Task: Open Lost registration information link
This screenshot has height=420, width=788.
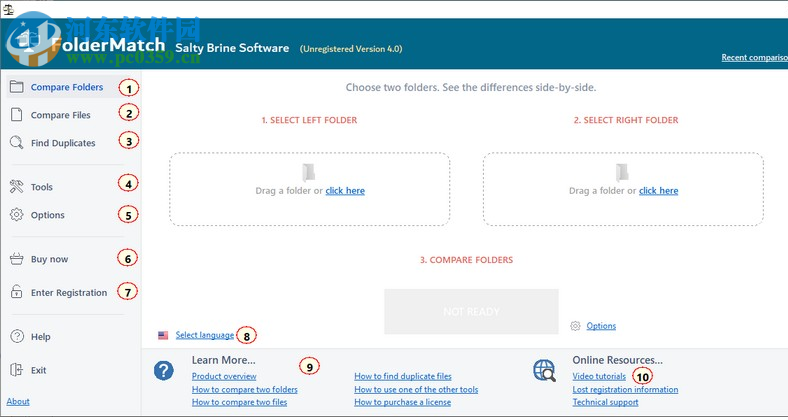Action: (x=626, y=389)
